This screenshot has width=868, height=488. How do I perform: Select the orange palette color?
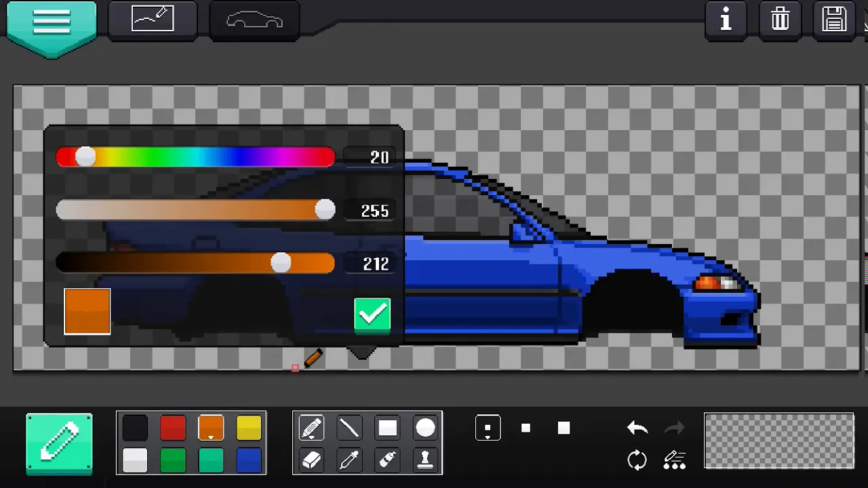point(211,428)
